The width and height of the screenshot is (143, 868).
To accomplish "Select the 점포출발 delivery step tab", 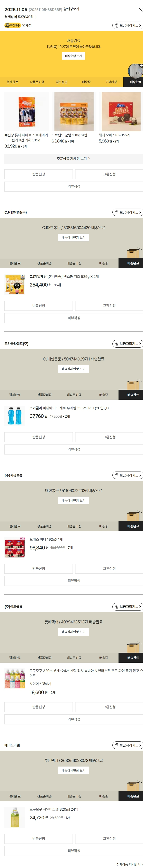I will coord(61,82).
